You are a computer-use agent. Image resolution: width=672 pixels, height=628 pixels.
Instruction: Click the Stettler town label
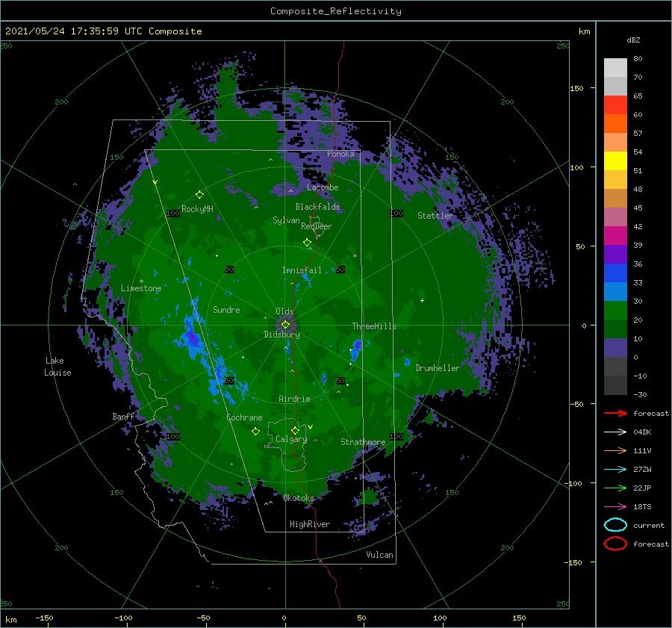(x=435, y=216)
